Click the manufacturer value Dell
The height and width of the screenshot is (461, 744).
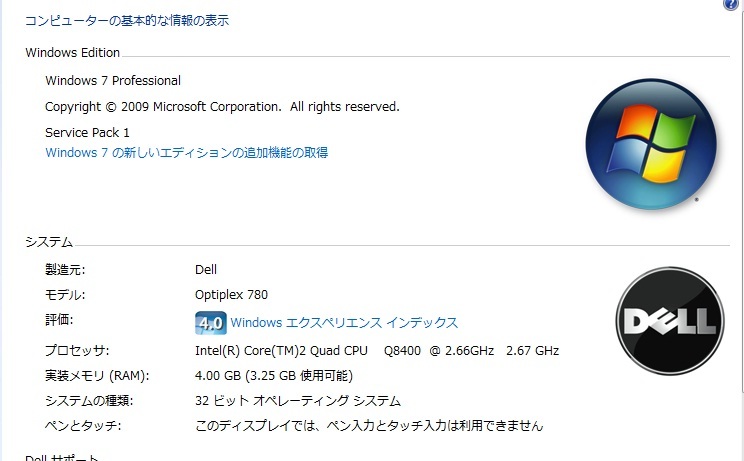[x=206, y=270]
